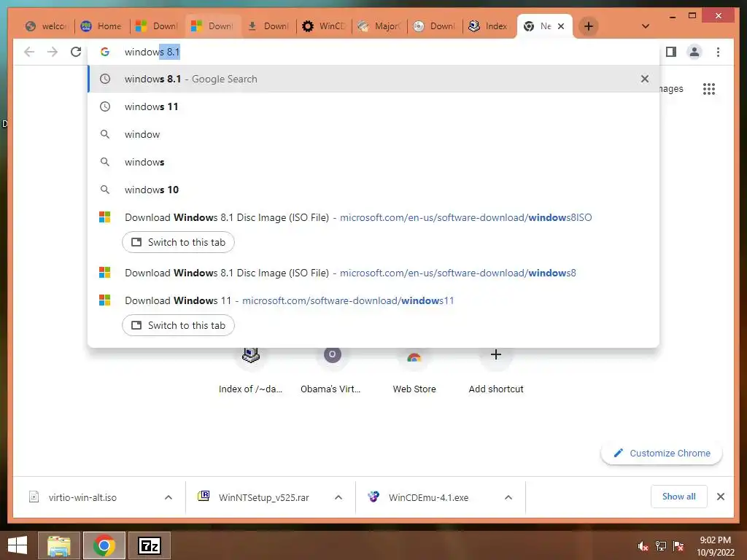The width and height of the screenshot is (747, 560).
Task: Expand options for virtio-win-alt.iso
Action: click(x=169, y=497)
